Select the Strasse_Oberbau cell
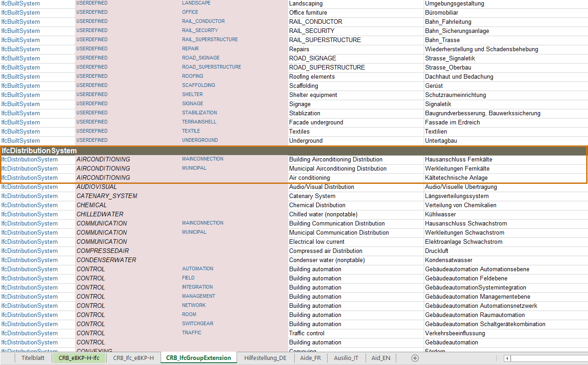 pyautogui.click(x=506, y=67)
